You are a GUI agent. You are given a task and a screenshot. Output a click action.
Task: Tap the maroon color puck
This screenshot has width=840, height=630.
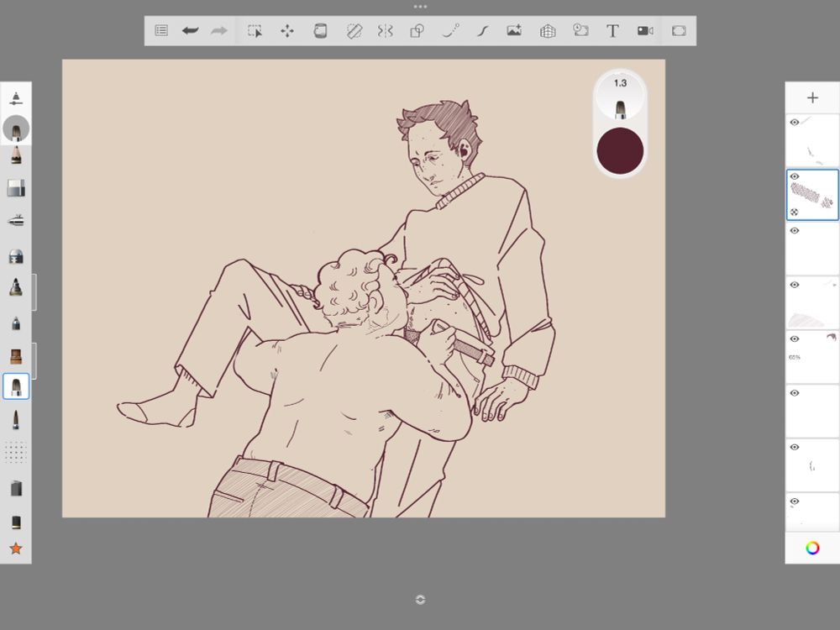click(x=620, y=151)
